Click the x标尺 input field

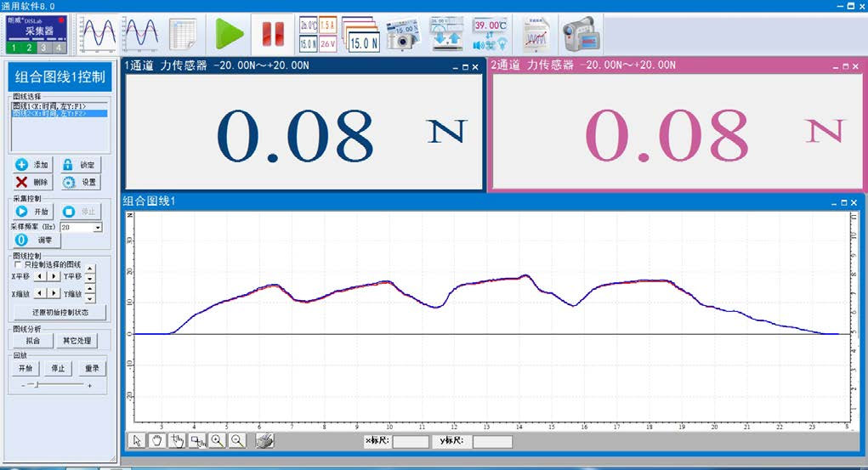tap(410, 441)
